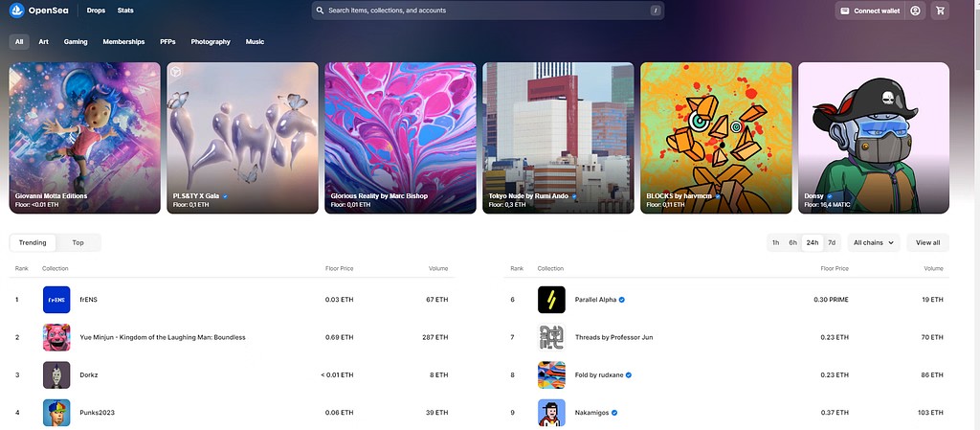Image resolution: width=980 pixels, height=430 pixels.
Task: Click the Threads by Professor Jun icon
Action: pyautogui.click(x=551, y=337)
